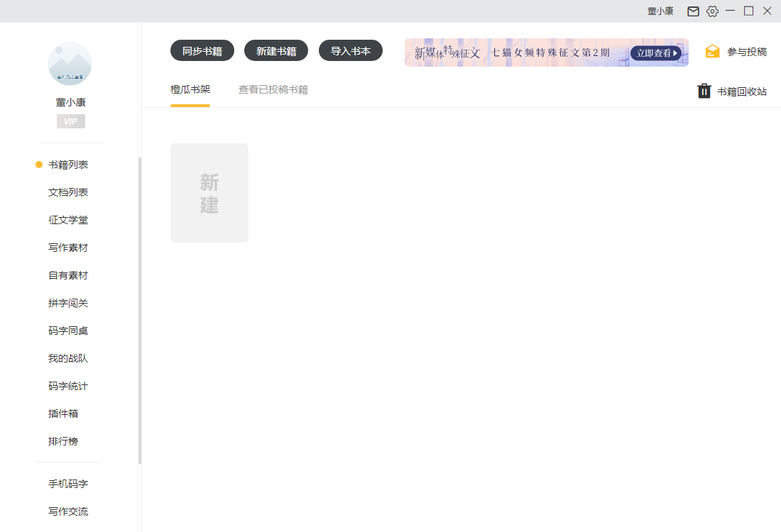Screen dimensions: 781x532
Task: Click the 新建 book placeholder to create a book
Action: coord(209,192)
